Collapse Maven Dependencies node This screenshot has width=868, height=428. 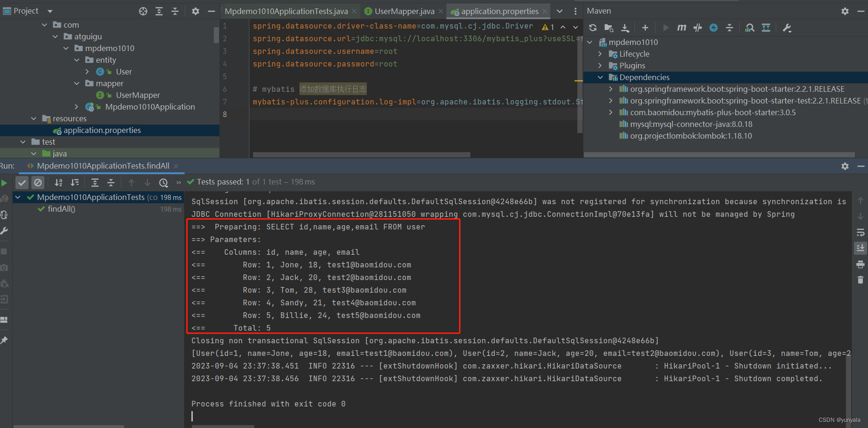point(600,77)
